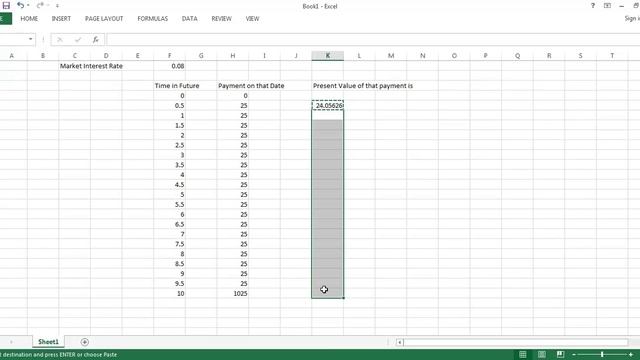Open the DATA ribbon tab
This screenshot has height=360, width=640.
click(x=189, y=19)
